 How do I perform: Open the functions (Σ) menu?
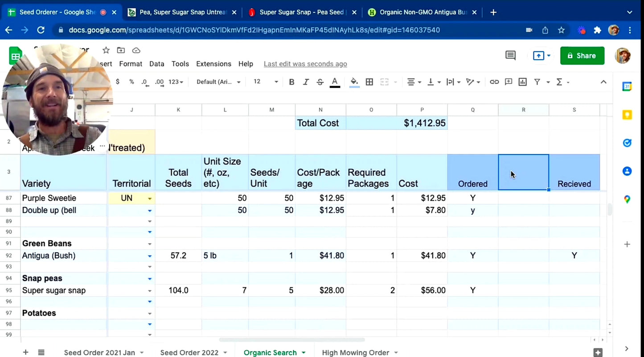click(559, 82)
